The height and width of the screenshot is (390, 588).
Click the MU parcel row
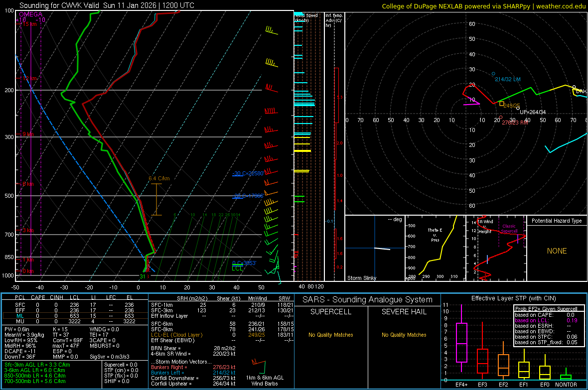point(75,321)
